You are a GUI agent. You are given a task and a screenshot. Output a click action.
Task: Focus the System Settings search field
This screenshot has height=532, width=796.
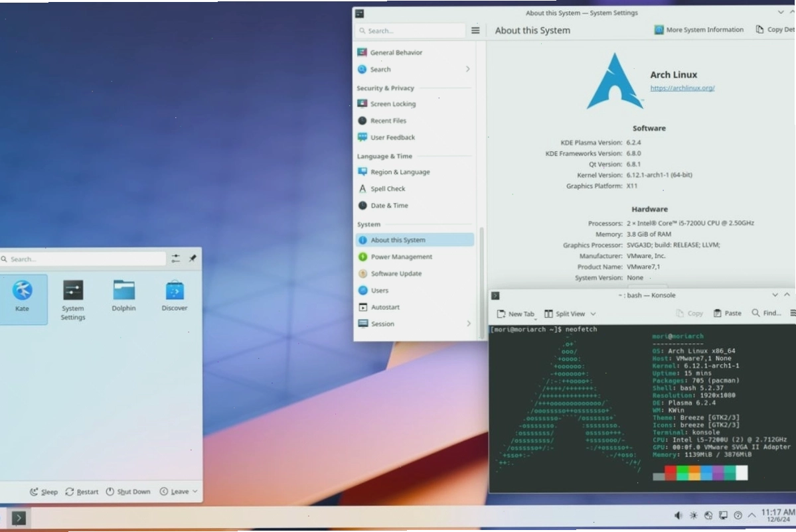coord(410,31)
